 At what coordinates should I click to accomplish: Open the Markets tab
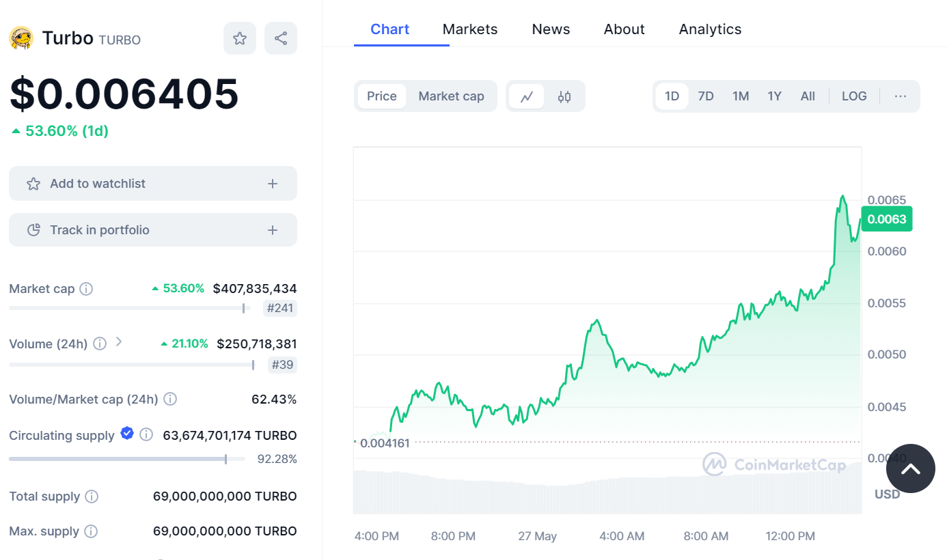pos(470,29)
